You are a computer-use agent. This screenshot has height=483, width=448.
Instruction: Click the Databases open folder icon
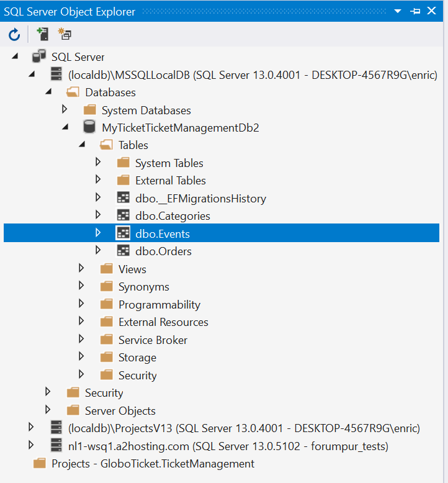(73, 92)
